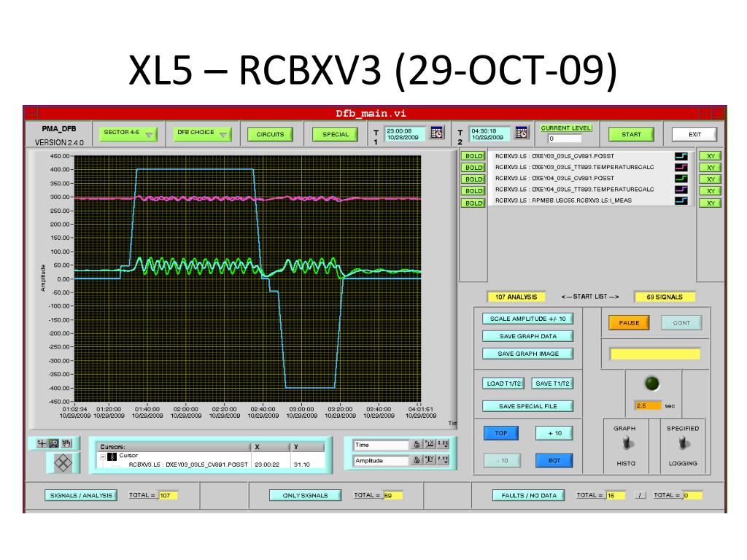The height and width of the screenshot is (560, 747).
Task: Select the crosshair cursor tool
Action: [x=42, y=443]
